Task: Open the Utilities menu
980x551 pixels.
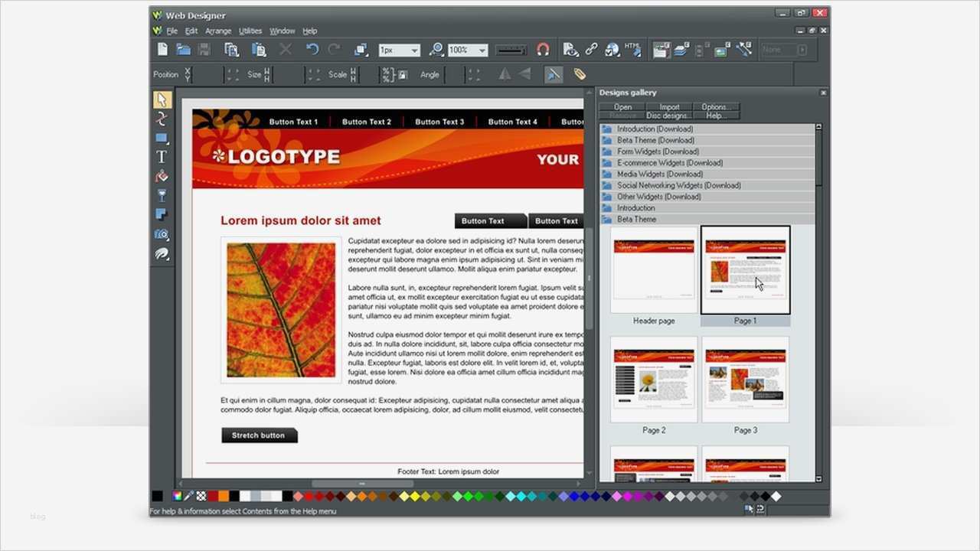Action: coord(250,31)
